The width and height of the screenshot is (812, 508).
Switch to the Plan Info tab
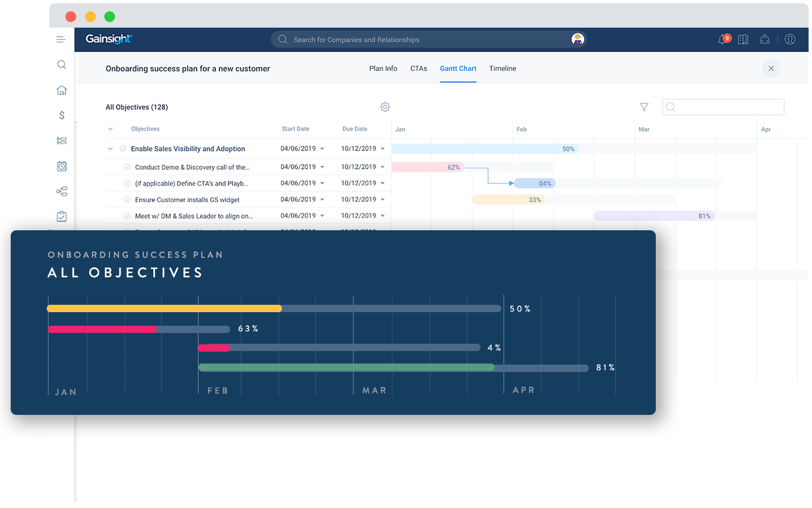click(383, 69)
